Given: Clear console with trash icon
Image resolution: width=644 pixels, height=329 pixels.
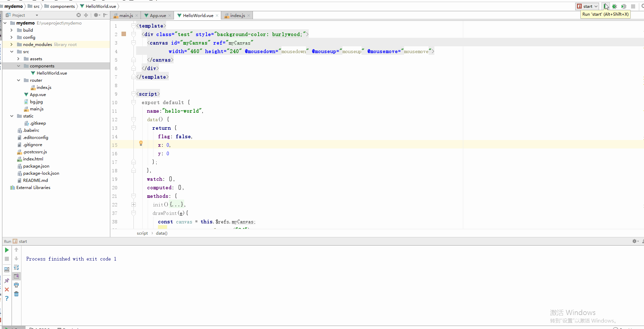Looking at the screenshot, I should pos(16,294).
